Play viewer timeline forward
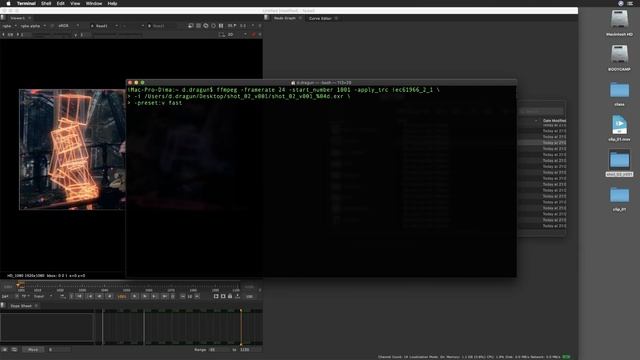 135,296
